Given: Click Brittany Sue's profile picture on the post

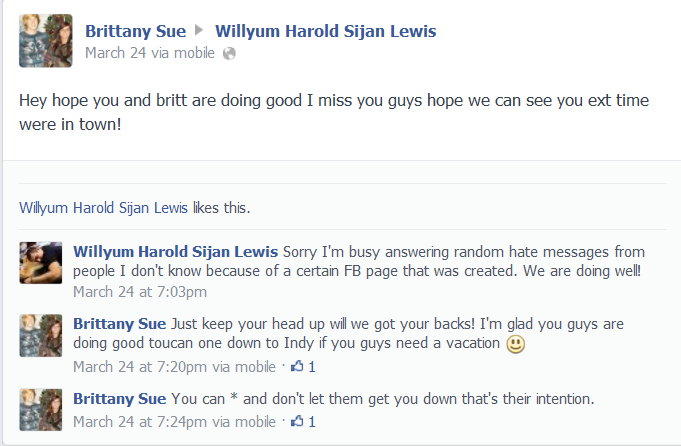Looking at the screenshot, I should [x=46, y=41].
